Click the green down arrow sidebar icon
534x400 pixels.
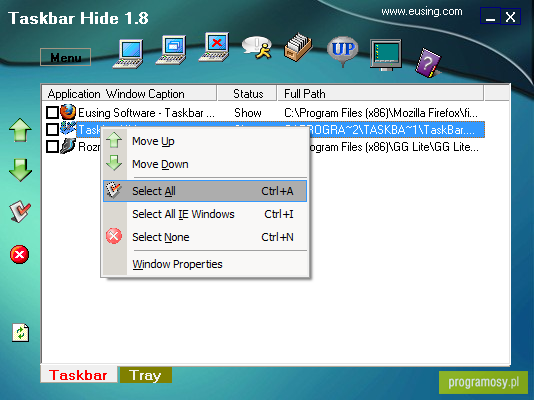[20, 170]
